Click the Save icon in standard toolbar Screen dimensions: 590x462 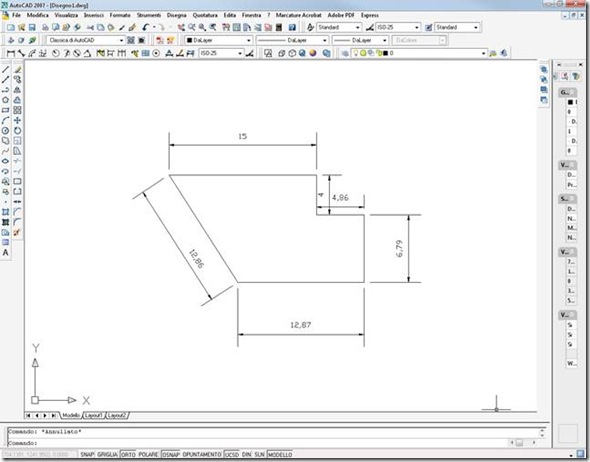32,27
